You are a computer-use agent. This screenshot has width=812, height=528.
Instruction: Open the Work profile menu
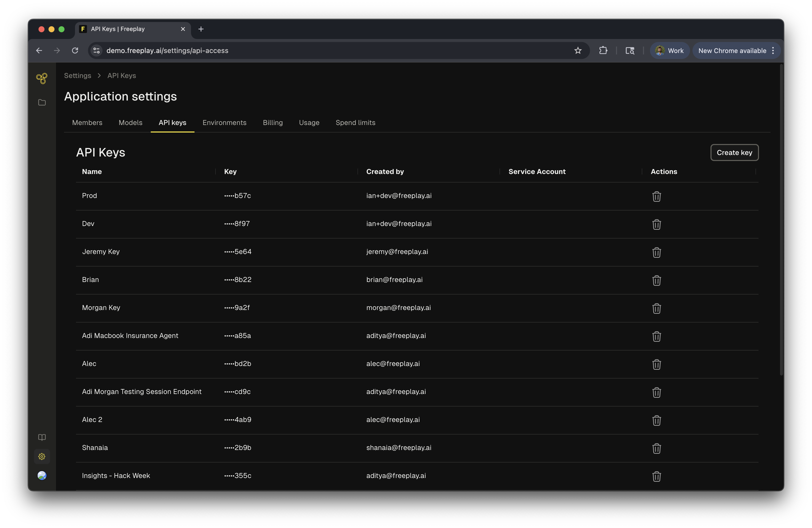pos(669,50)
